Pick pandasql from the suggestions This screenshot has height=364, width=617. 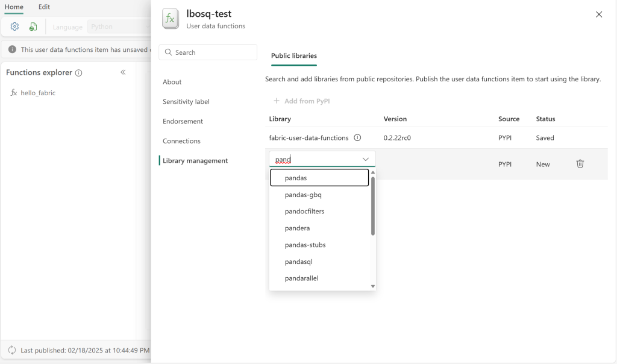(319, 262)
